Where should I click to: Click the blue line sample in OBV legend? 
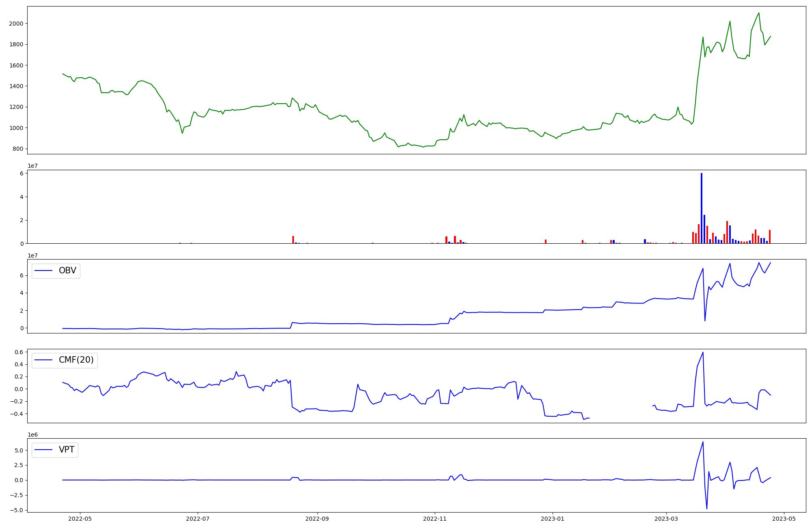[44, 270]
